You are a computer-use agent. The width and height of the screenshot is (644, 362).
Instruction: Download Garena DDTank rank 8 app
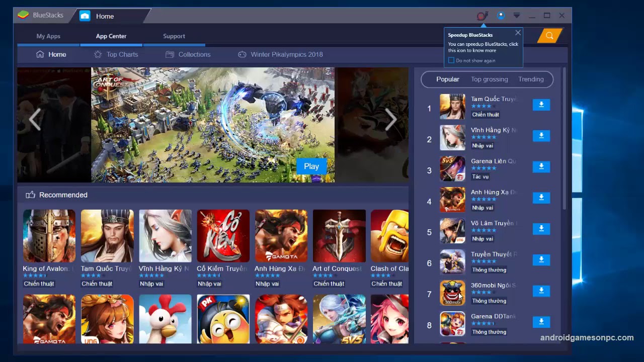[541, 322]
